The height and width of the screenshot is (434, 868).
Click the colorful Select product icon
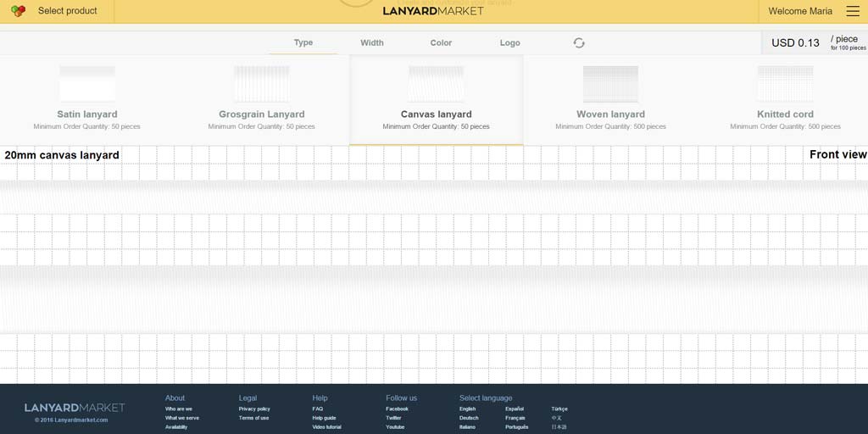pyautogui.click(x=18, y=11)
